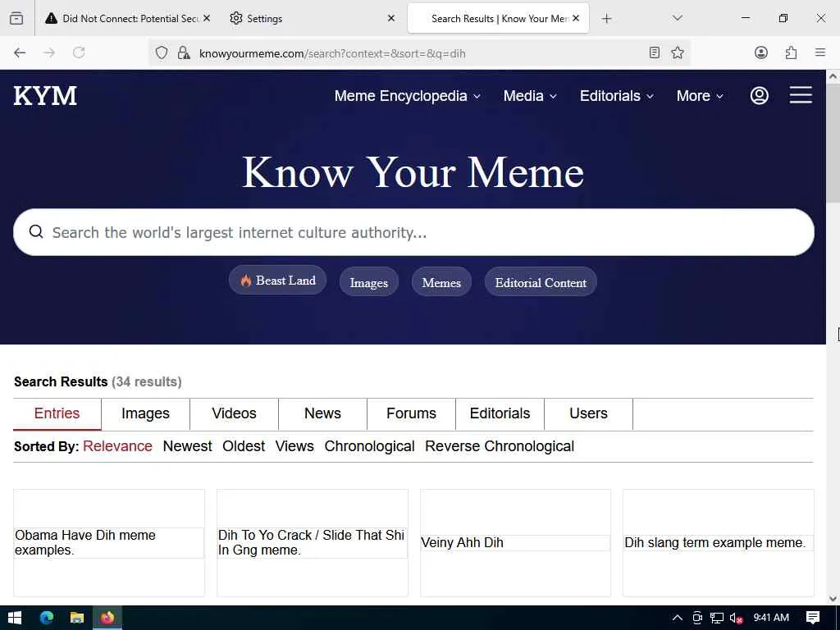Image resolution: width=840 pixels, height=630 pixels.
Task: Click the KYM logo
Action: (x=46, y=96)
